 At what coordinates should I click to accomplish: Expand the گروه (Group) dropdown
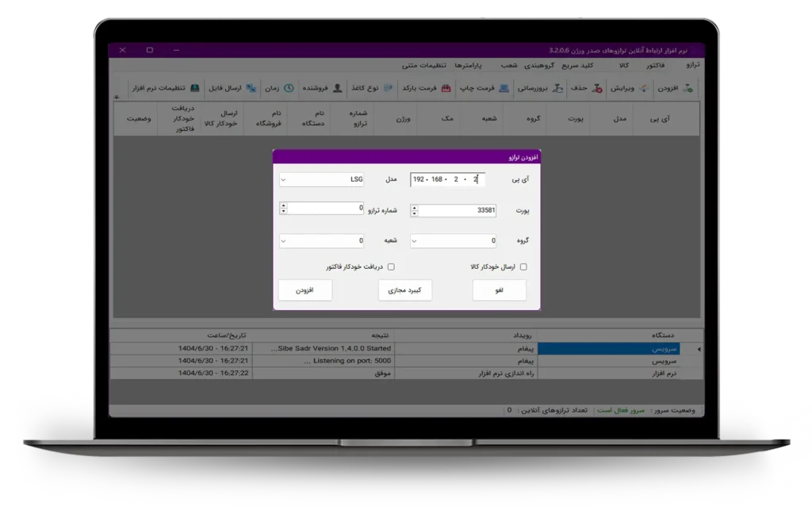416,241
